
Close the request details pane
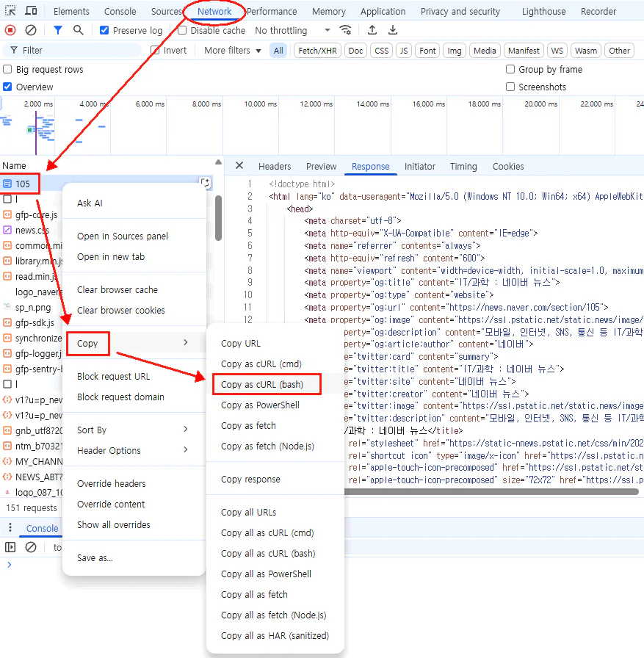pyautogui.click(x=239, y=166)
